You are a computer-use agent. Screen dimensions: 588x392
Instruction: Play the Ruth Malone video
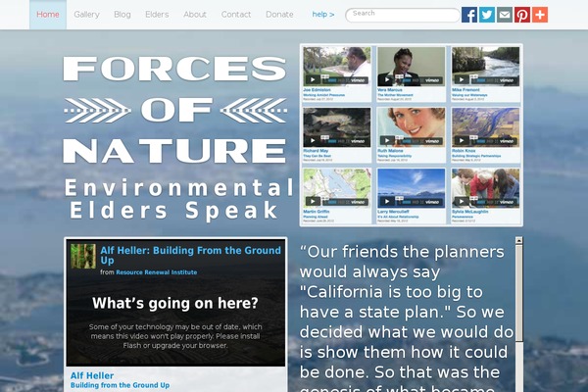[387, 141]
